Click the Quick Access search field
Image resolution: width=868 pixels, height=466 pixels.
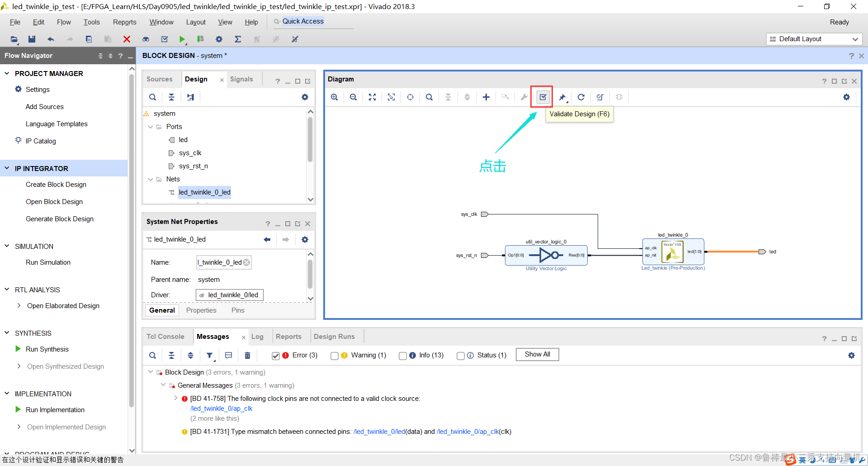point(313,21)
